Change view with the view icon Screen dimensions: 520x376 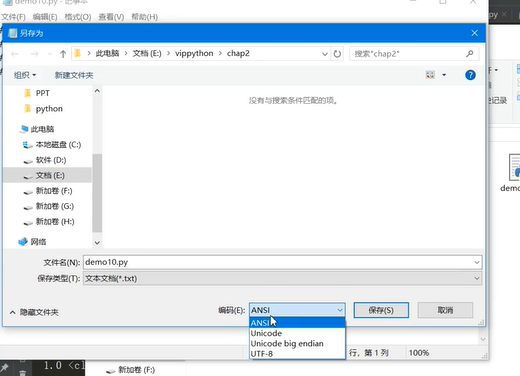[x=430, y=75]
